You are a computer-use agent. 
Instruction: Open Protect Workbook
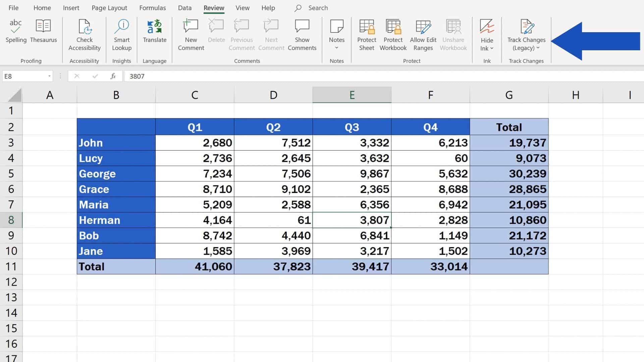(392, 34)
